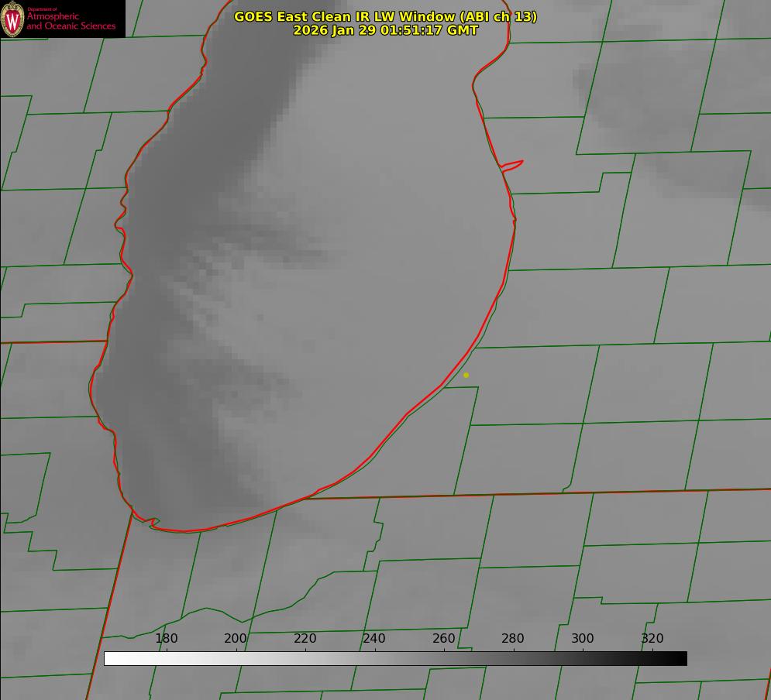Click the 200 label on the colorbar
This screenshot has width=771, height=700.
[236, 638]
